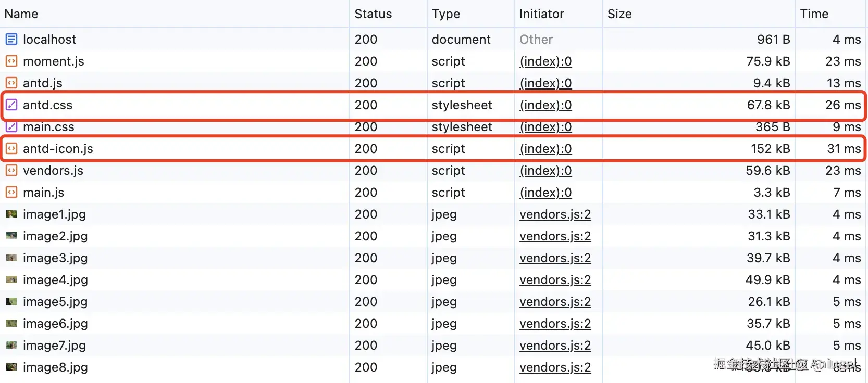This screenshot has width=868, height=383.
Task: Click the Type column header
Action: [x=446, y=14]
